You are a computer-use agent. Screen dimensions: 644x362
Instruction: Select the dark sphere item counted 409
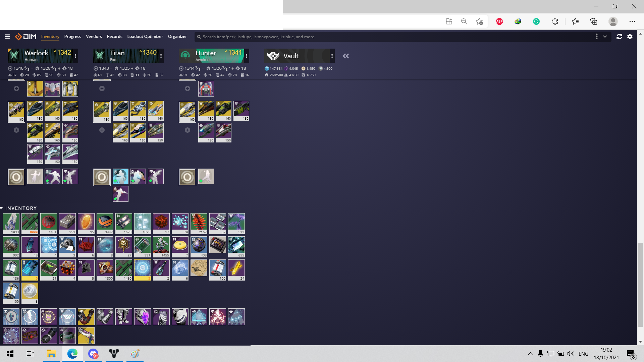click(199, 247)
